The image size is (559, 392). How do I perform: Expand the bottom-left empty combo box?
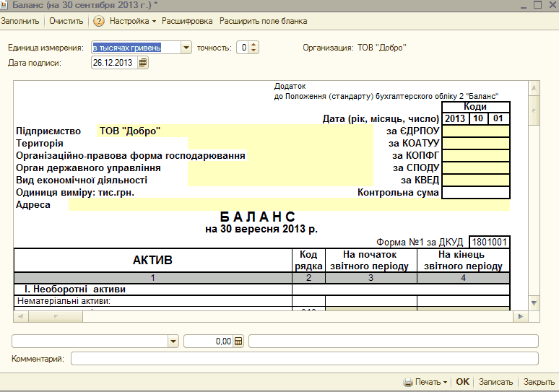[173, 341]
